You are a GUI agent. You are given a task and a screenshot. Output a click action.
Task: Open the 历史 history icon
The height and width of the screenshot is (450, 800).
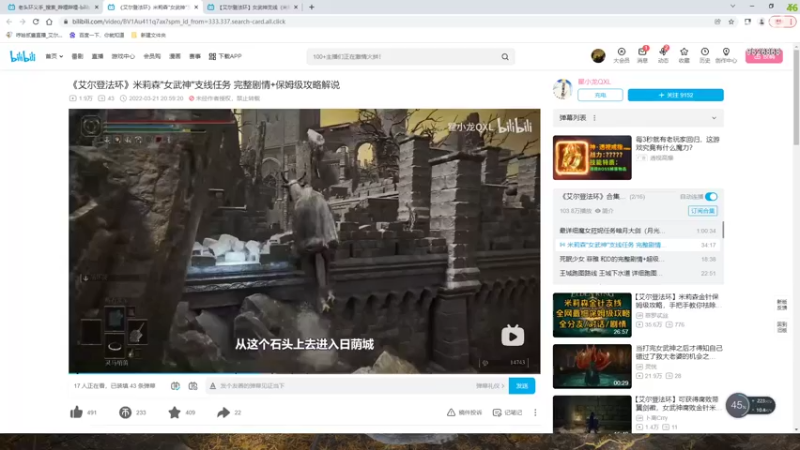tap(705, 55)
